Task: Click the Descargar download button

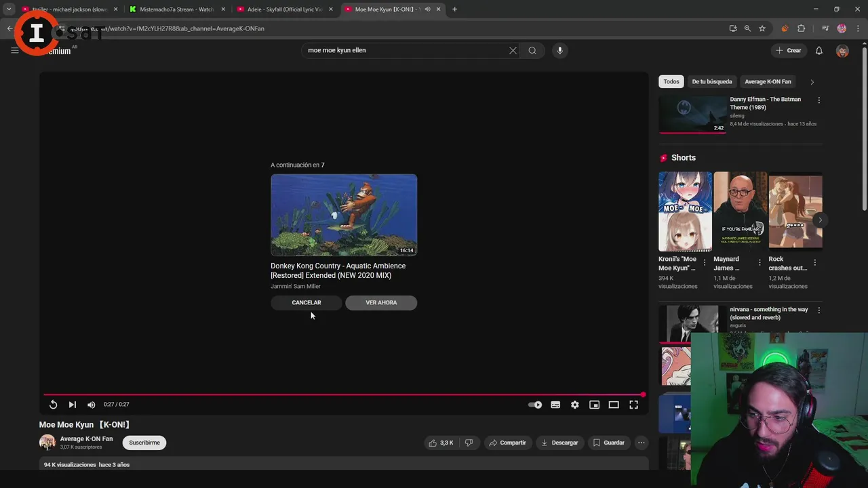Action: 559,443
